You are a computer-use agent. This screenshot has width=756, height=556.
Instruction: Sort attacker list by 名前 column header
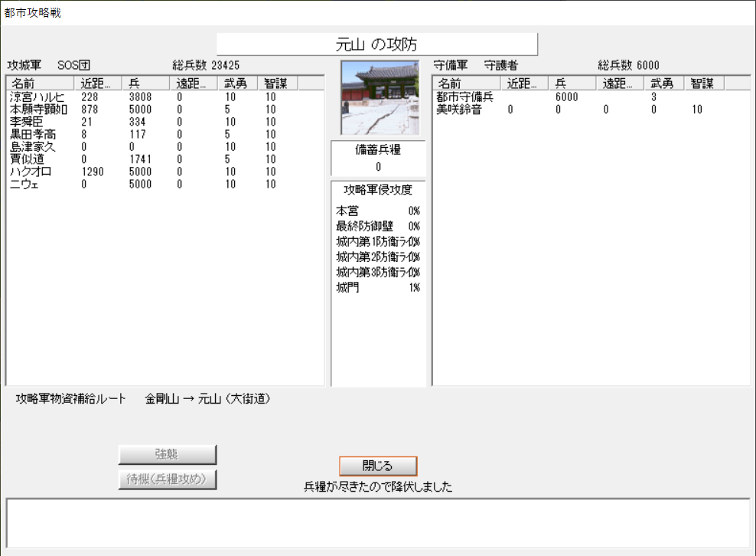coord(40,83)
